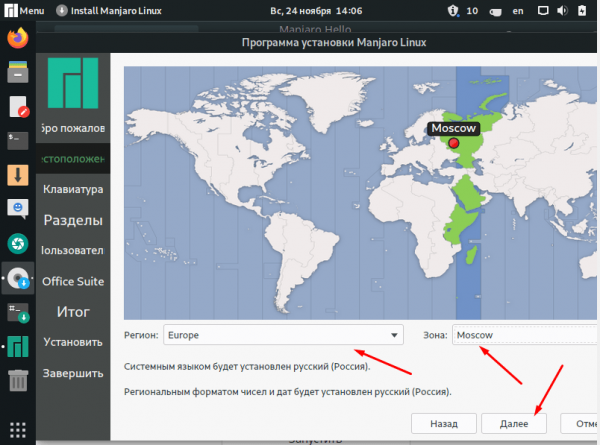Click the Назад button
The height and width of the screenshot is (445, 600).
[x=444, y=424]
